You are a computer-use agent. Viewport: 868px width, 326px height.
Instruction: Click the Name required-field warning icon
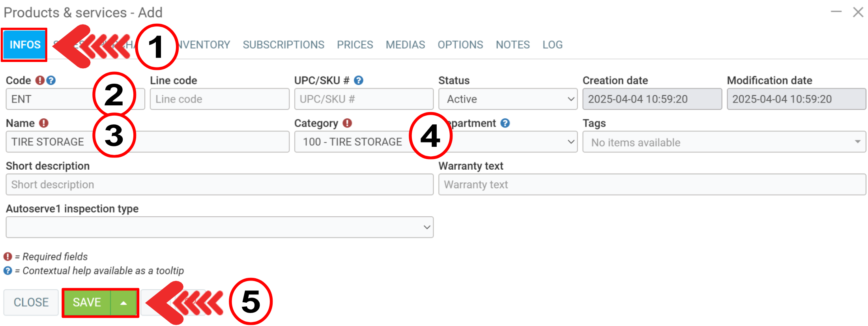(x=44, y=123)
